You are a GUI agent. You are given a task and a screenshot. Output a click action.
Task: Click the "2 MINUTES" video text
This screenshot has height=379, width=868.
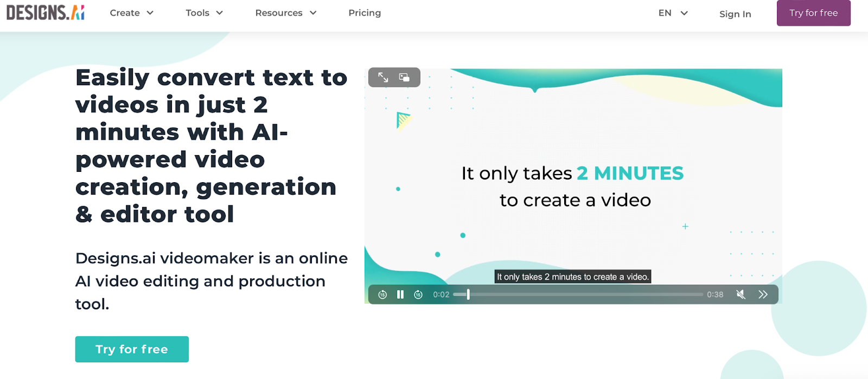(x=630, y=173)
